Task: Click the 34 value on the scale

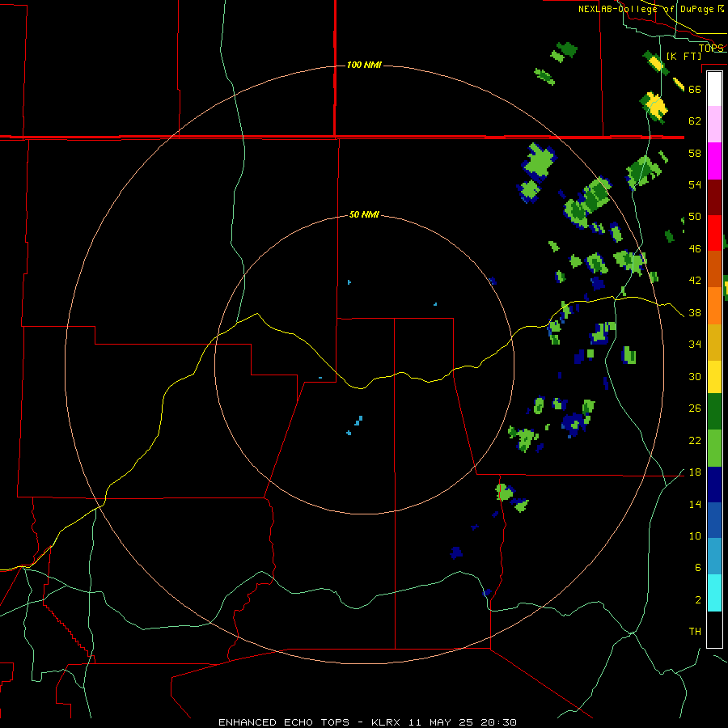Action: (x=695, y=345)
